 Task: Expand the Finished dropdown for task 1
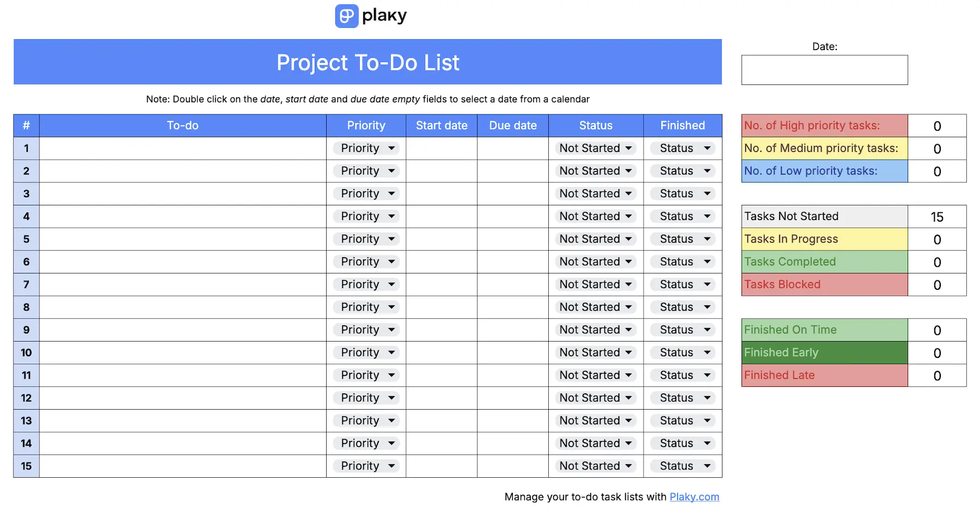pyautogui.click(x=682, y=148)
